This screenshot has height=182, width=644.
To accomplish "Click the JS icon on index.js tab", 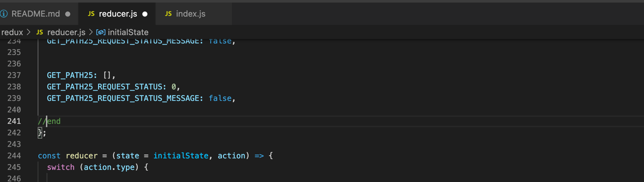I will (x=168, y=14).
